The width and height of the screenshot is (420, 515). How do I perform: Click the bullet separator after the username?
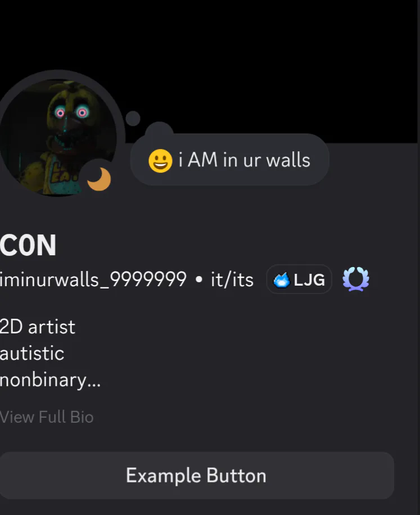coord(198,279)
